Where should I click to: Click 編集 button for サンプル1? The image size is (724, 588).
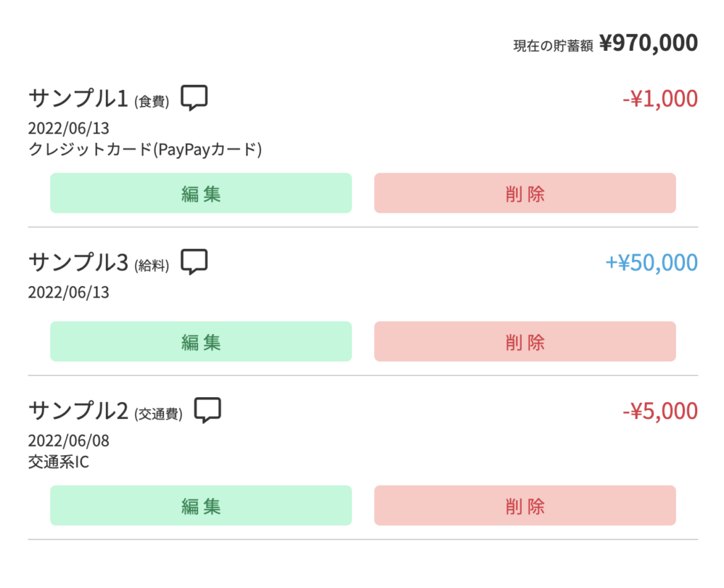click(201, 193)
